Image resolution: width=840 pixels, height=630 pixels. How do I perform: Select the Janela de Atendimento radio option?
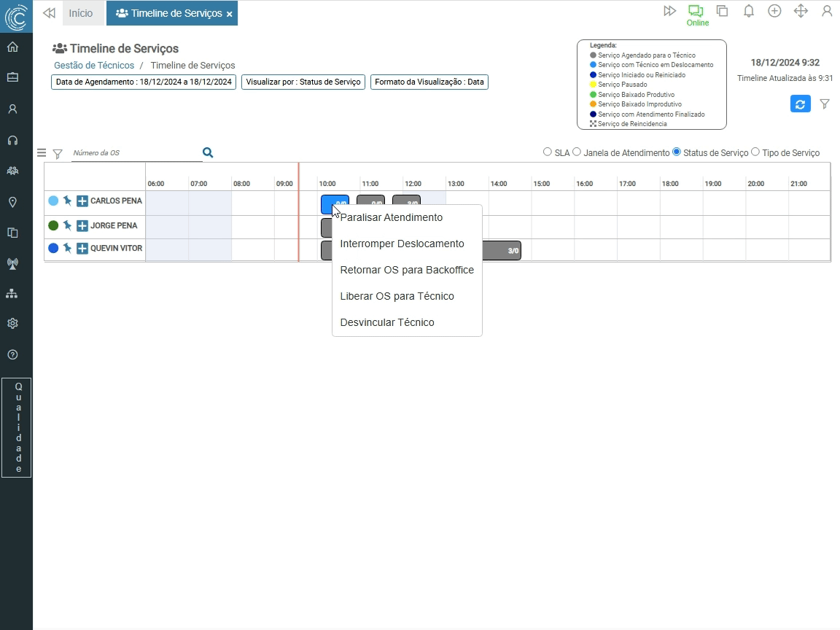(577, 152)
